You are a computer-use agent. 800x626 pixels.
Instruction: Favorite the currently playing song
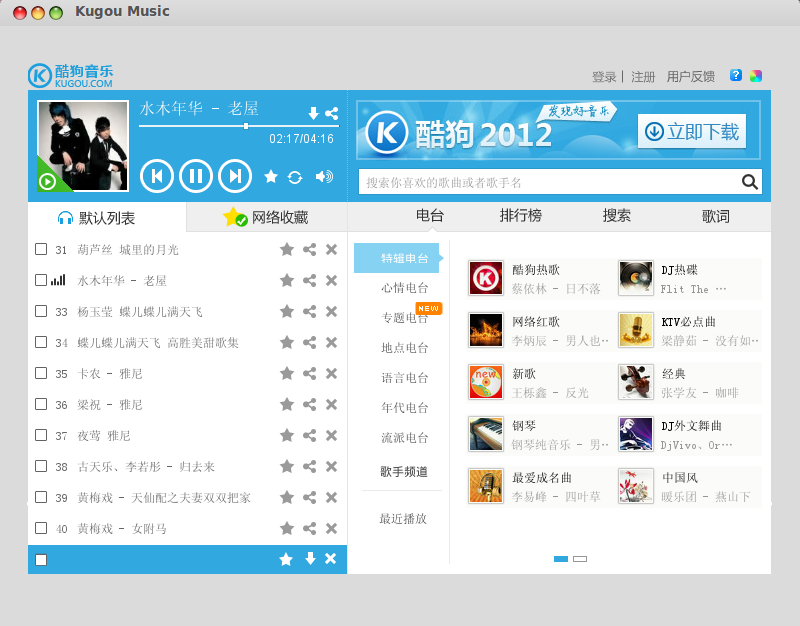(x=271, y=177)
